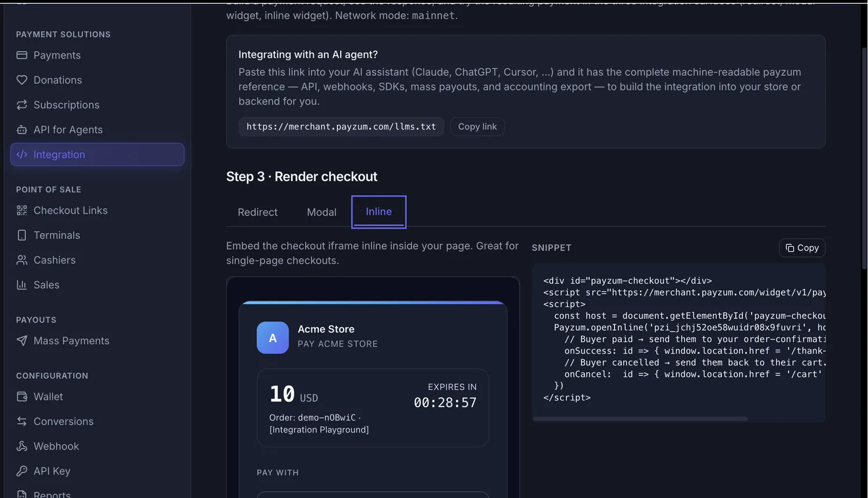This screenshot has width=868, height=498.
Task: Go to Cashiers section
Action: [97, 260]
